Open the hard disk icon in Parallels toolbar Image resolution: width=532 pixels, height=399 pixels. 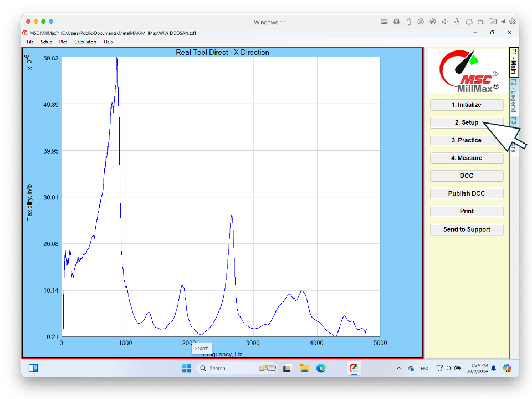469,22
